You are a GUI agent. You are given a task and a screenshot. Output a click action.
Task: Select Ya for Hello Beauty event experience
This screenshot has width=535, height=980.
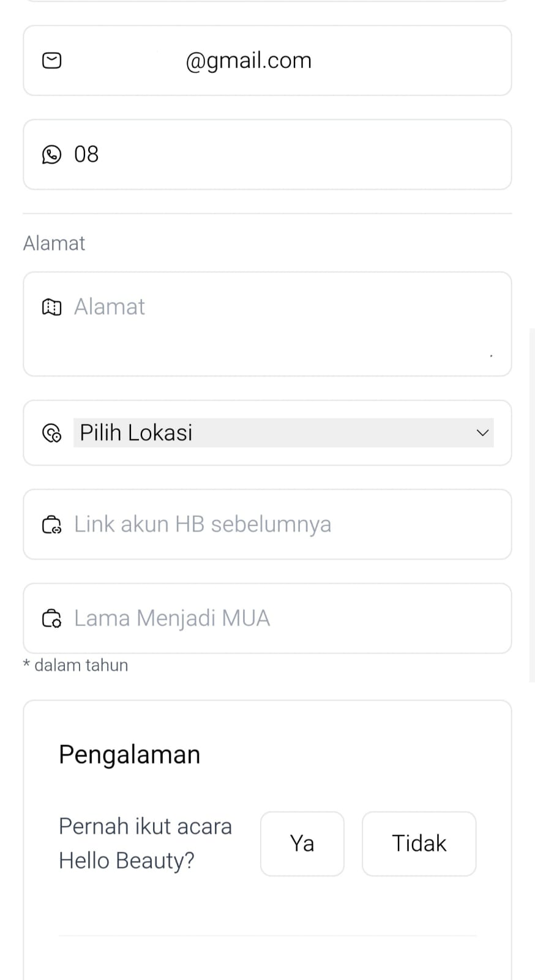click(302, 843)
